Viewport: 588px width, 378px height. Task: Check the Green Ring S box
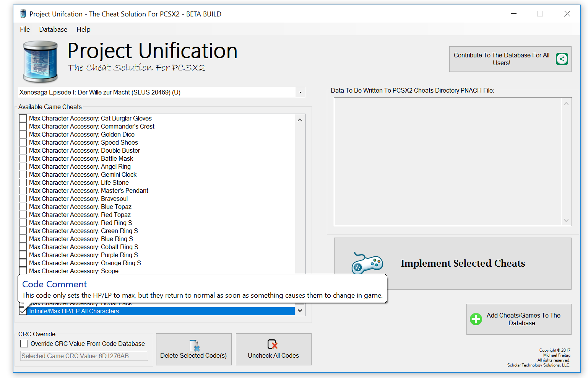pyautogui.click(x=23, y=231)
